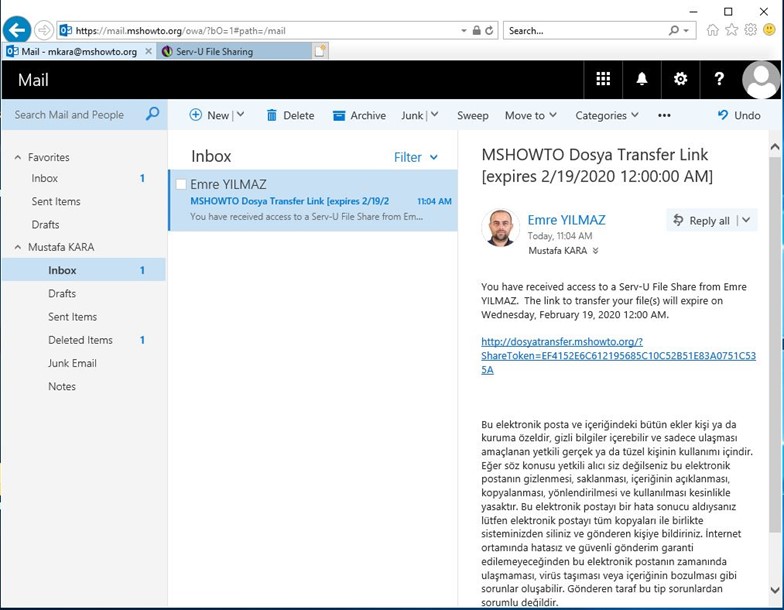Click the lock security icon in address bar
Image resolution: width=784 pixels, height=610 pixels.
tap(476, 30)
